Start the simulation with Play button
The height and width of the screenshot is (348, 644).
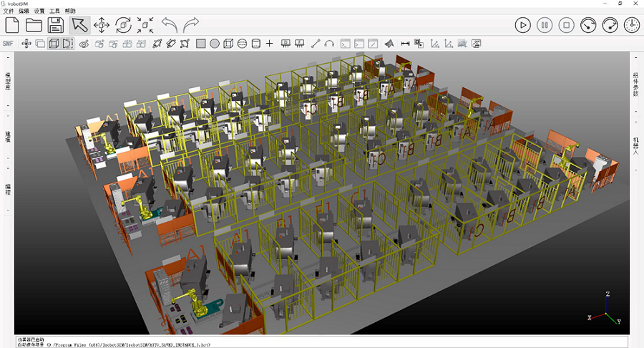(x=523, y=25)
